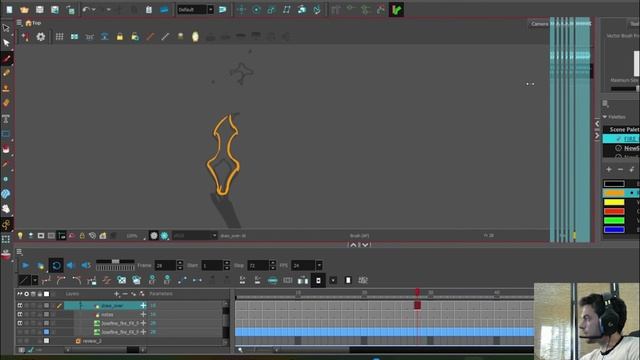Open the stroke style dropdown in timeline toolbar

[x=35, y=280]
